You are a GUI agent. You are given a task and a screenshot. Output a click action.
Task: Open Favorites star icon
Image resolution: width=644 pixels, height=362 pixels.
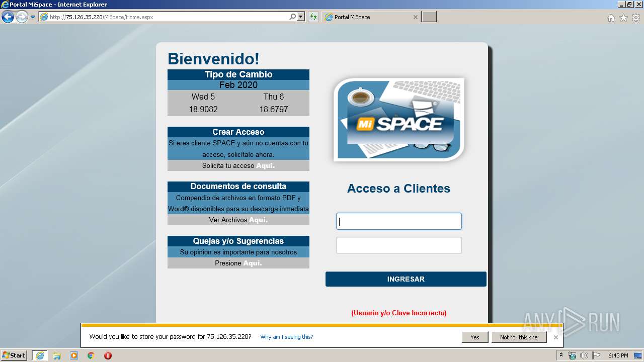pyautogui.click(x=623, y=18)
